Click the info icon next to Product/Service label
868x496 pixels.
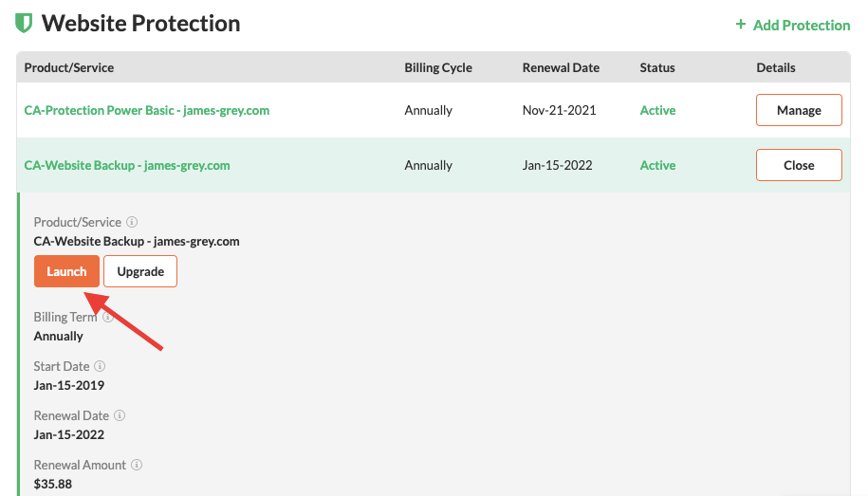tap(132, 222)
